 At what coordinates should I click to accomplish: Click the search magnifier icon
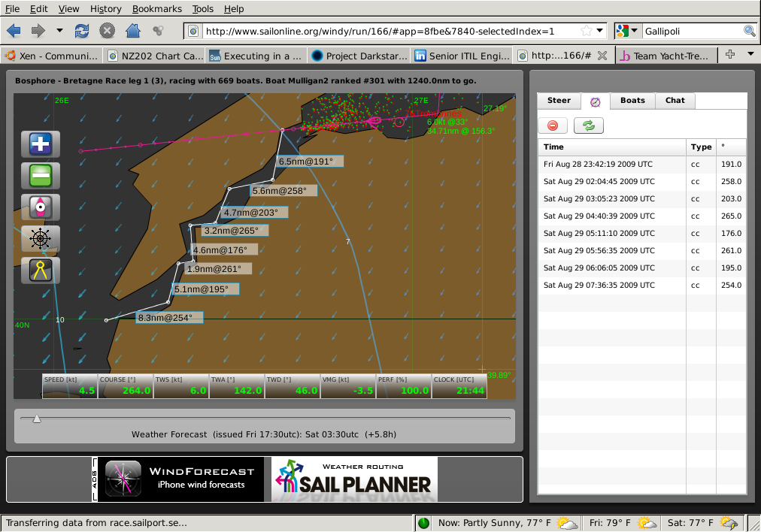[750, 31]
